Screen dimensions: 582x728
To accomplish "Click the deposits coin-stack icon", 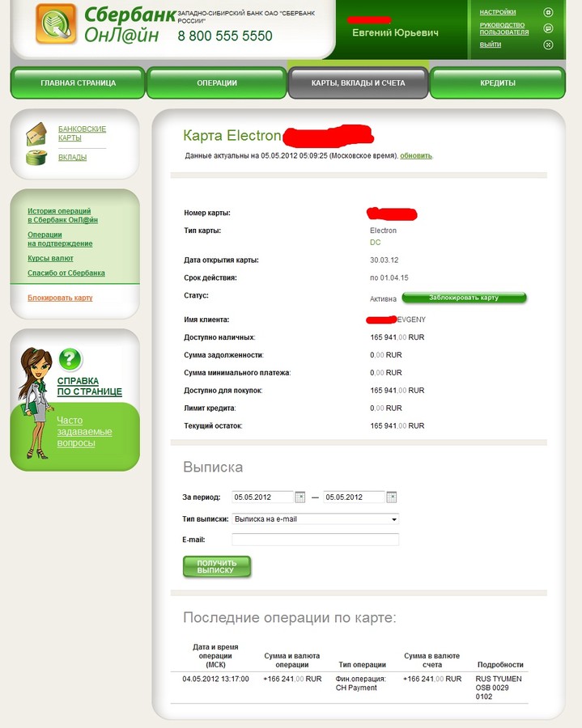I will 36,158.
